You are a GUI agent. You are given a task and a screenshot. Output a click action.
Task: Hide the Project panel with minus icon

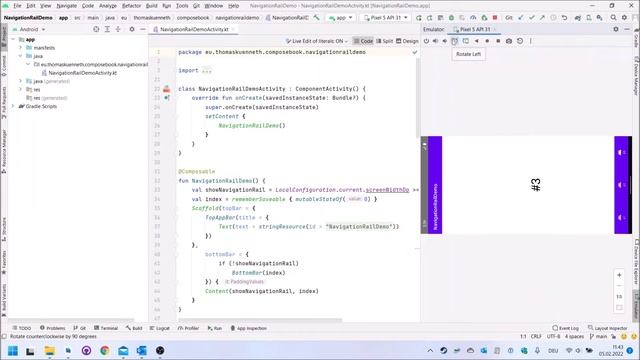click(x=142, y=29)
